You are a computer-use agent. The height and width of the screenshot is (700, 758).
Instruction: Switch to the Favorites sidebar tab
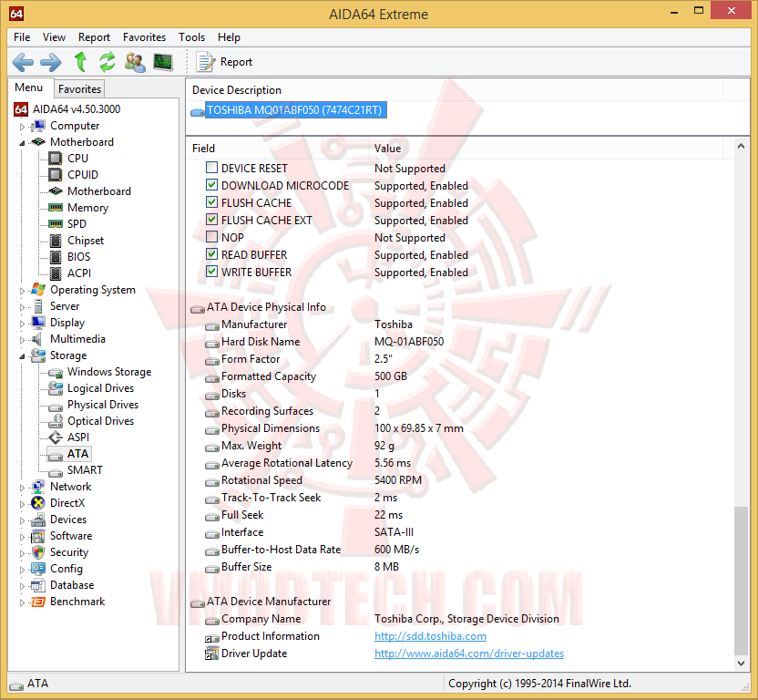[80, 89]
